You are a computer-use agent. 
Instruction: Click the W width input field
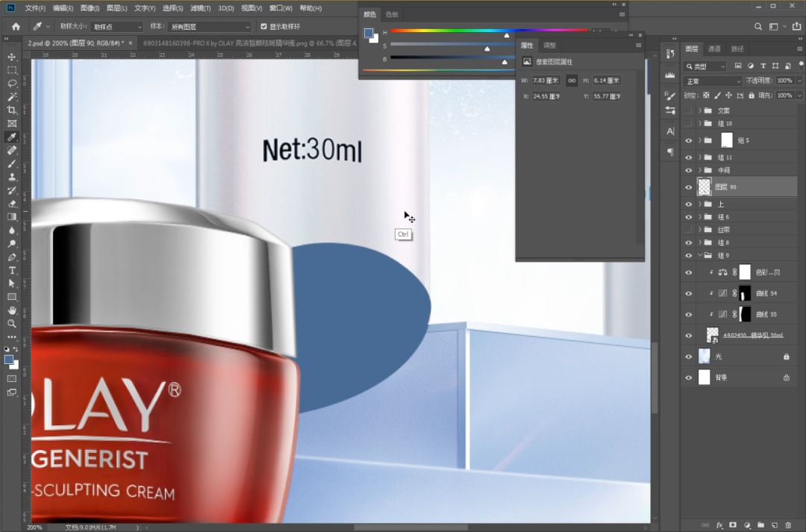[x=546, y=81]
